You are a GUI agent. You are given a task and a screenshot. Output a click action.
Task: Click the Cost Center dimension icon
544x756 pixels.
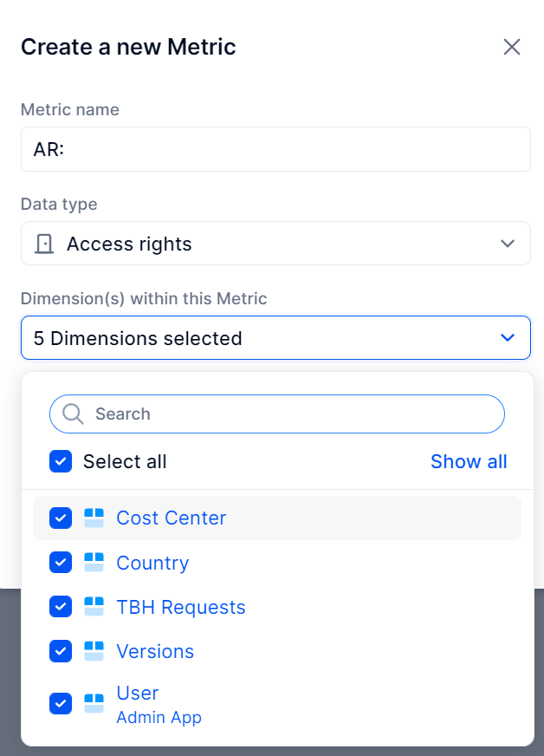coord(94,518)
